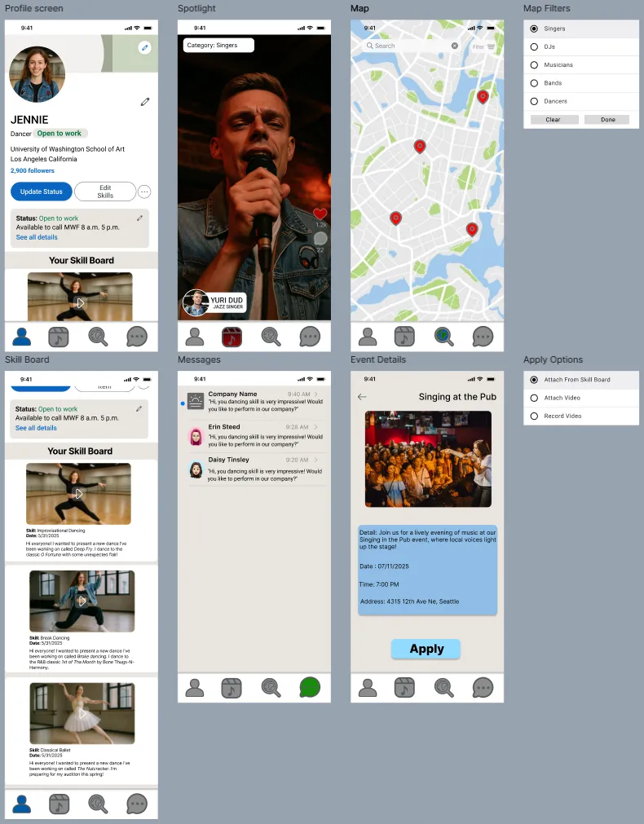Open the Filter menu on the Map screen

tap(483, 47)
